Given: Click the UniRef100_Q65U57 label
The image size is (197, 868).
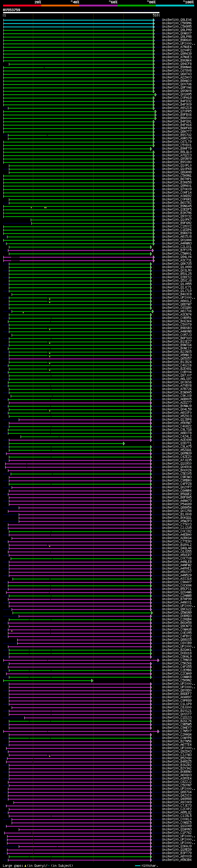Looking at the screenshot, I should coord(177,358).
